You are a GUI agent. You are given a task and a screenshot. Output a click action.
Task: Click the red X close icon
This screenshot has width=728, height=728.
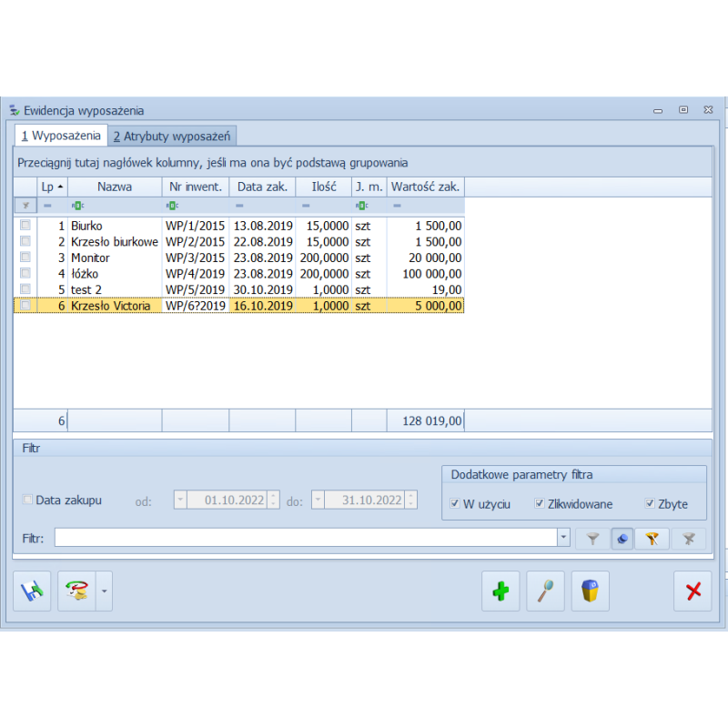(x=693, y=591)
